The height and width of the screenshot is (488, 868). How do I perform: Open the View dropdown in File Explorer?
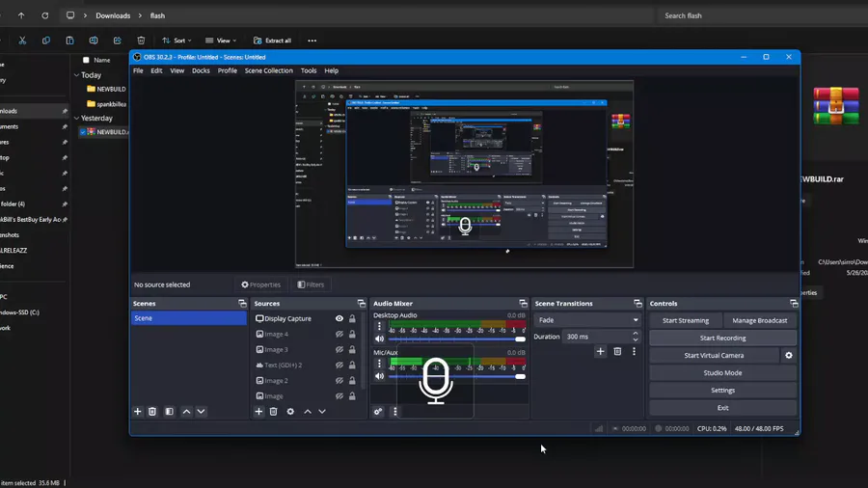pyautogui.click(x=220, y=41)
